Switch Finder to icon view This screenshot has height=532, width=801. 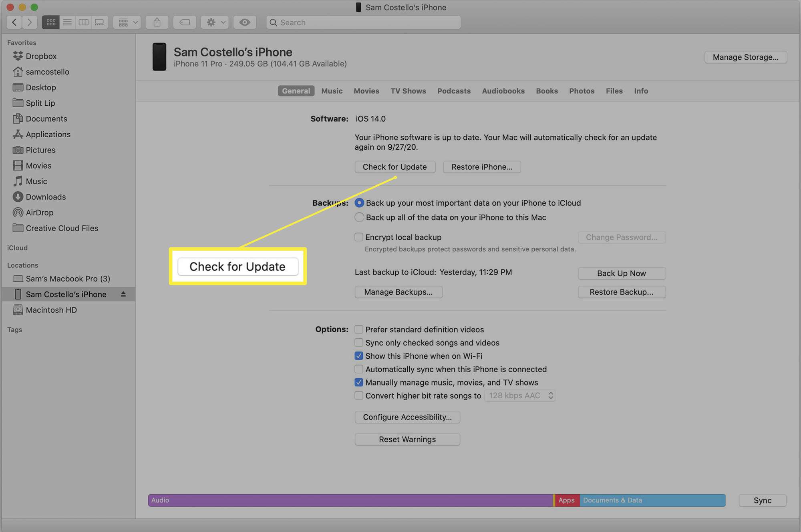click(x=51, y=22)
